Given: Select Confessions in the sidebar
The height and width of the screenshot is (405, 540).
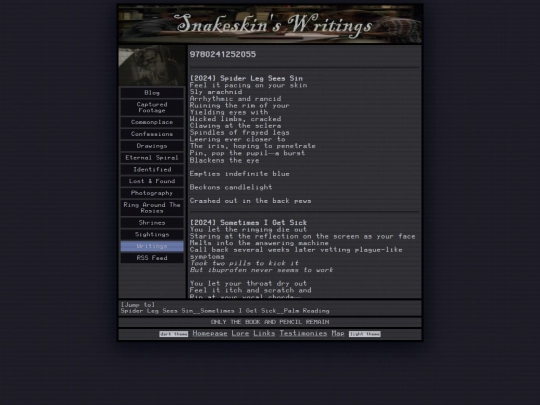Looking at the screenshot, I should tap(152, 134).
